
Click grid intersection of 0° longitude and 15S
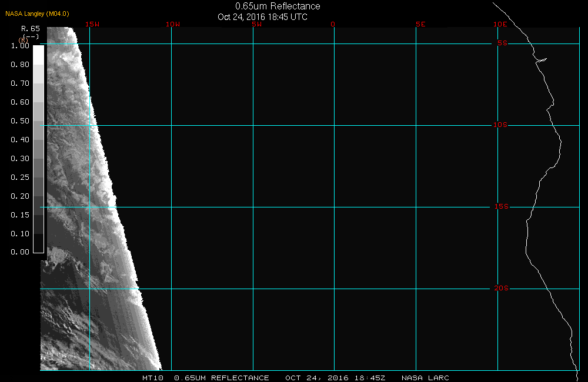pyautogui.click(x=334, y=207)
